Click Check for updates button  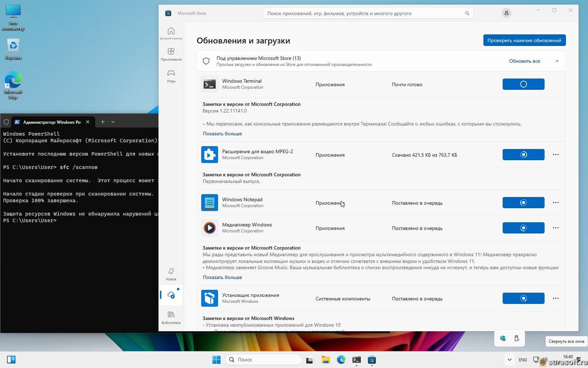524,40
